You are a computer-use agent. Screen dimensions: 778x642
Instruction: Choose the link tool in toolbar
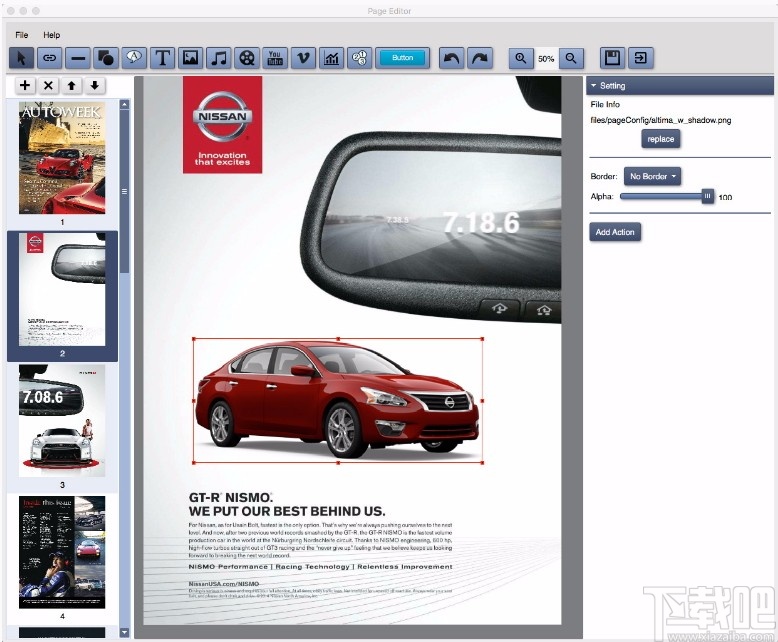(x=49, y=58)
